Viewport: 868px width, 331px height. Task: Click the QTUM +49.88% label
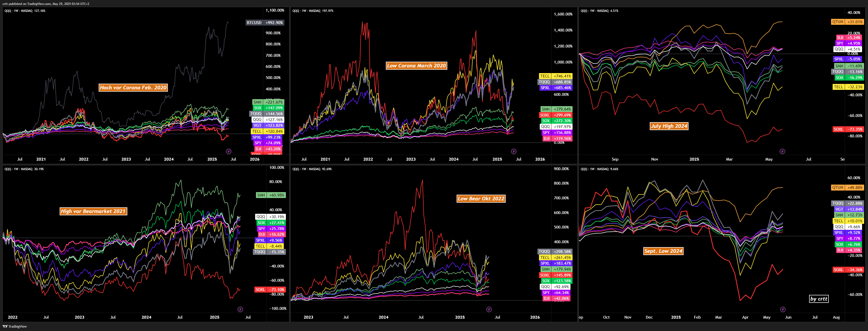pyautogui.click(x=847, y=187)
